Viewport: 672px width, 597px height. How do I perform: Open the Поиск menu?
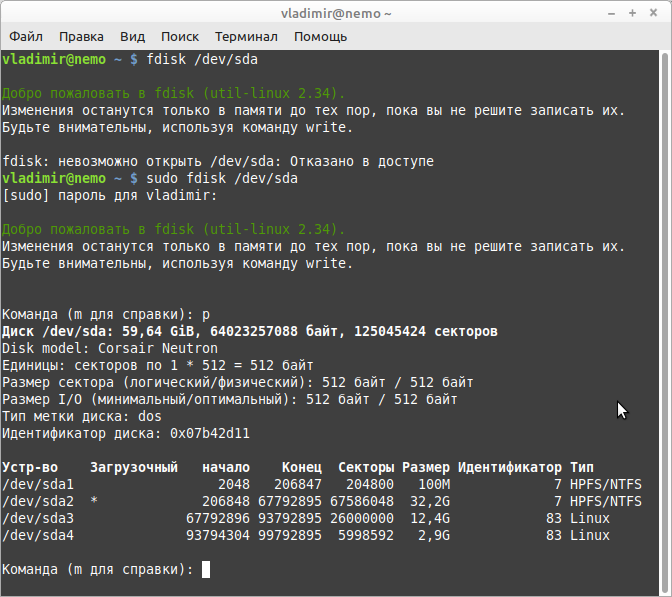180,37
